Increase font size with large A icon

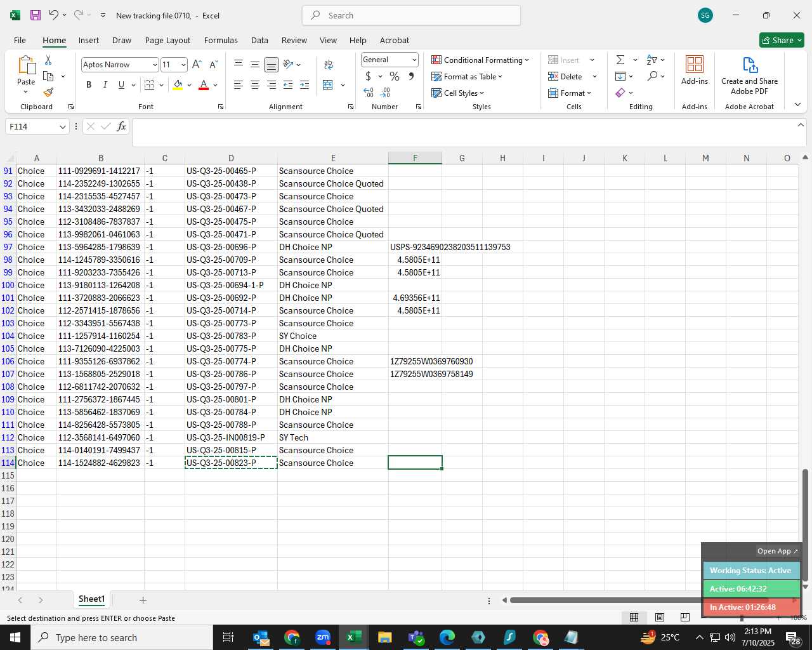(x=197, y=64)
